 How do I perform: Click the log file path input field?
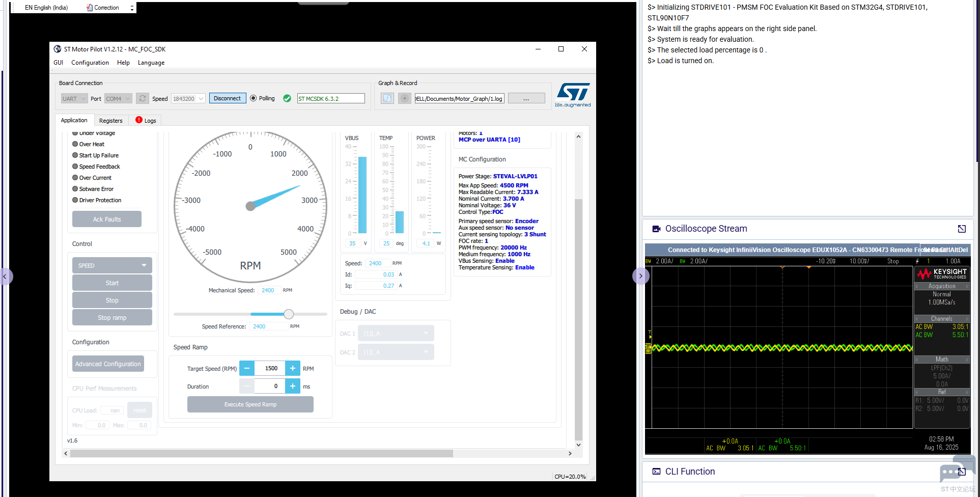click(x=459, y=99)
